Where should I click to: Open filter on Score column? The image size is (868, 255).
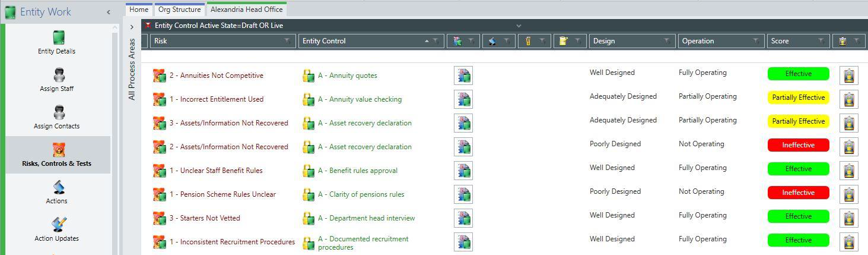[x=821, y=41]
